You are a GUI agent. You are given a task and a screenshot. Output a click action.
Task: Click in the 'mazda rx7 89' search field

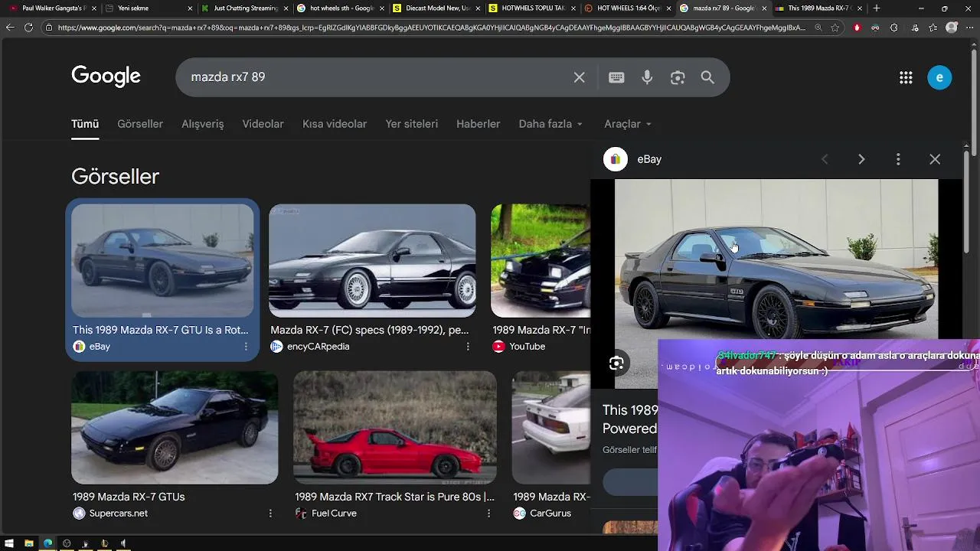(375, 77)
